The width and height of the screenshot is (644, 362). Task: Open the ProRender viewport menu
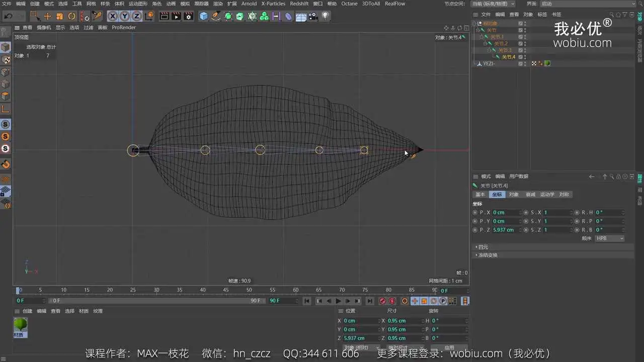point(124,28)
